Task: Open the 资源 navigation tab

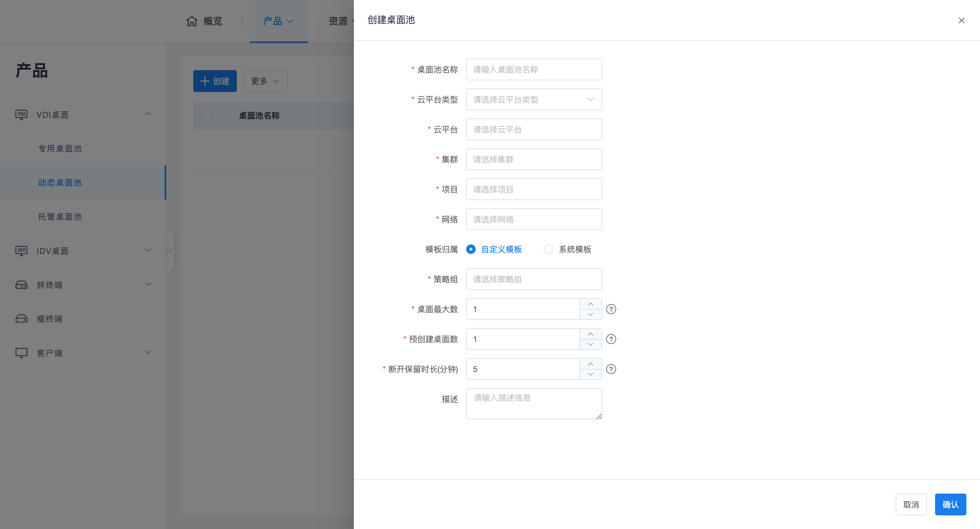Action: pyautogui.click(x=338, y=21)
